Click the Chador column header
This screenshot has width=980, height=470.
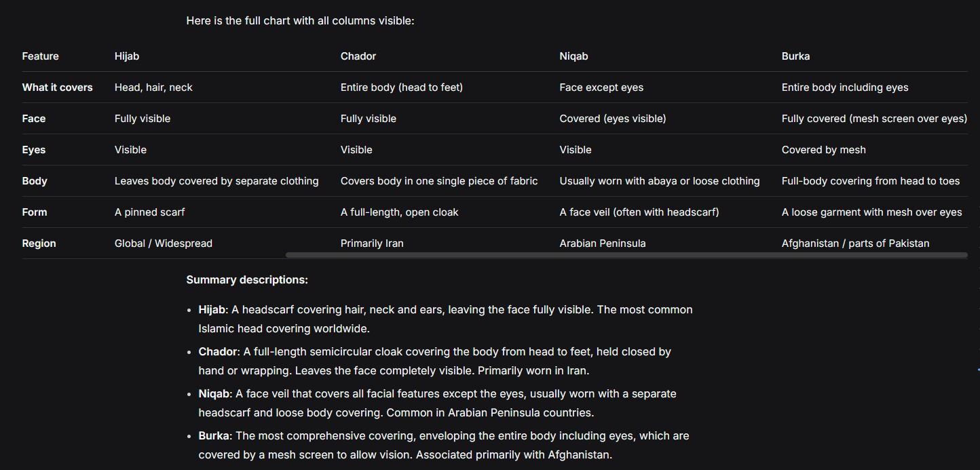pos(358,56)
